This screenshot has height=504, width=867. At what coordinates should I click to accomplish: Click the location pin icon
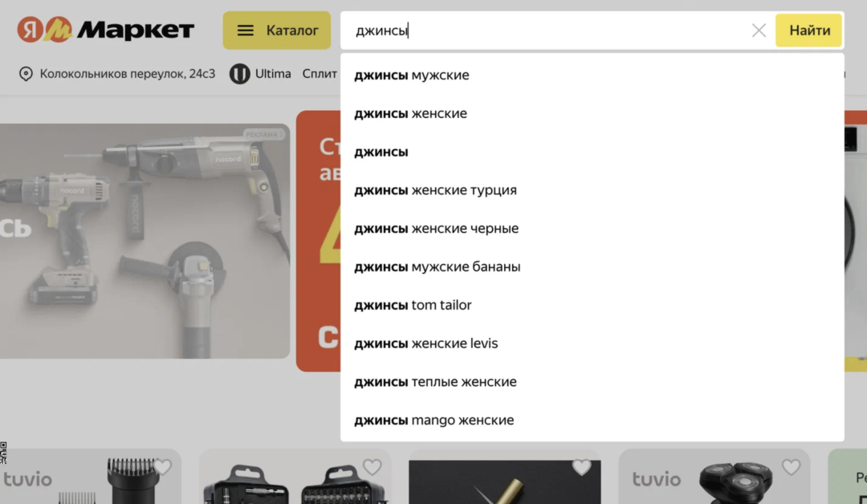point(26,74)
